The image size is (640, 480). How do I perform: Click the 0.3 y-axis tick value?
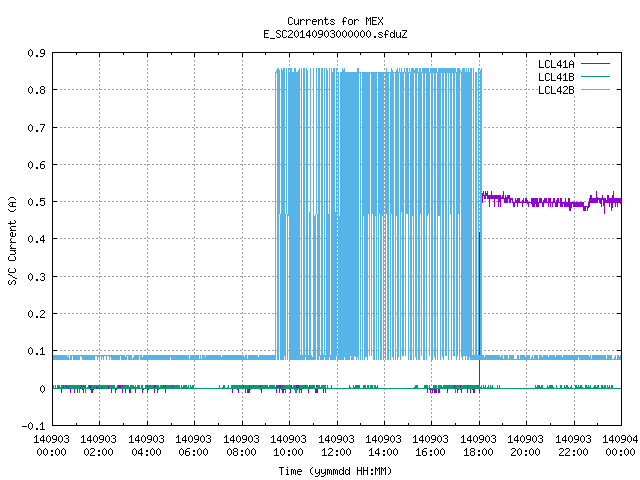pyautogui.click(x=36, y=277)
